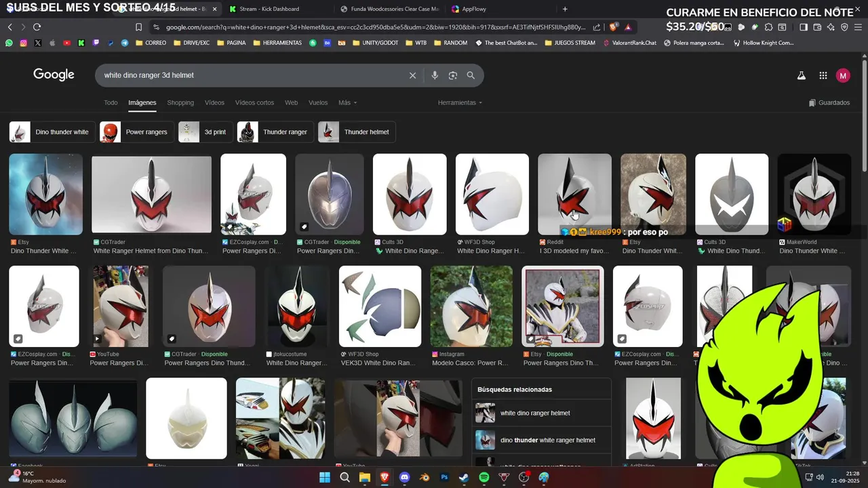The width and height of the screenshot is (868, 488).
Task: Filter by 3d print chip
Action: pos(205,132)
